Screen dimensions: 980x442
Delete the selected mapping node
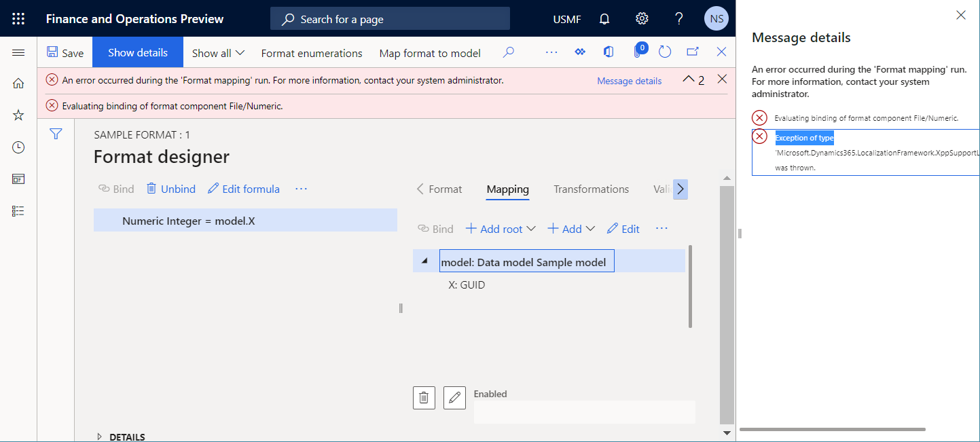click(x=424, y=397)
